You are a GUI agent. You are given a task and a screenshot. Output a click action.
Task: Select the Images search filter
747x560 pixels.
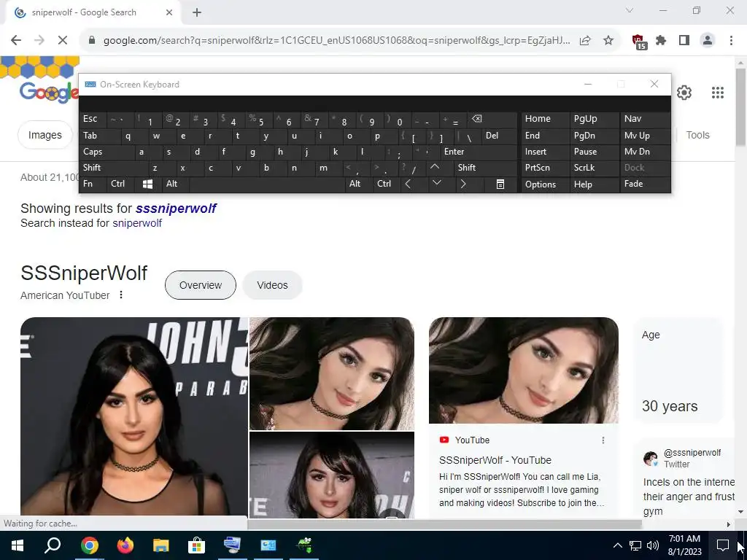tap(44, 135)
